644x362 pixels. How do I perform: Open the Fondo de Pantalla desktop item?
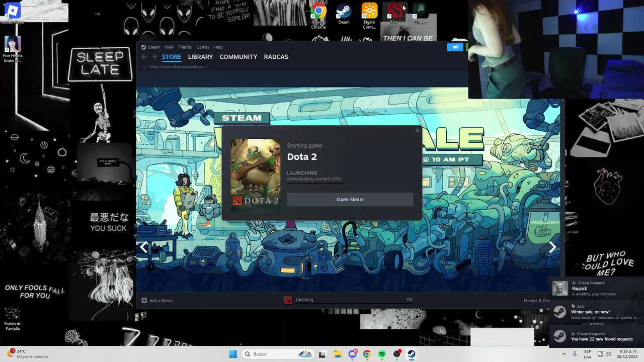13,319
